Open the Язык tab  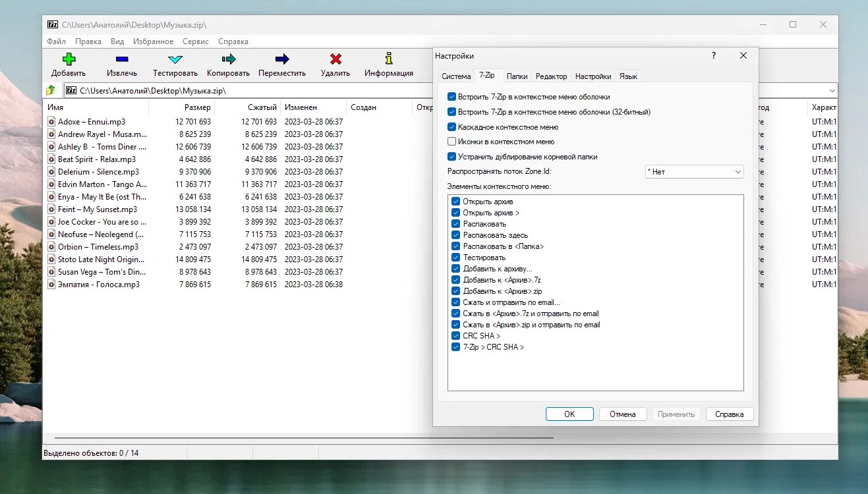628,76
